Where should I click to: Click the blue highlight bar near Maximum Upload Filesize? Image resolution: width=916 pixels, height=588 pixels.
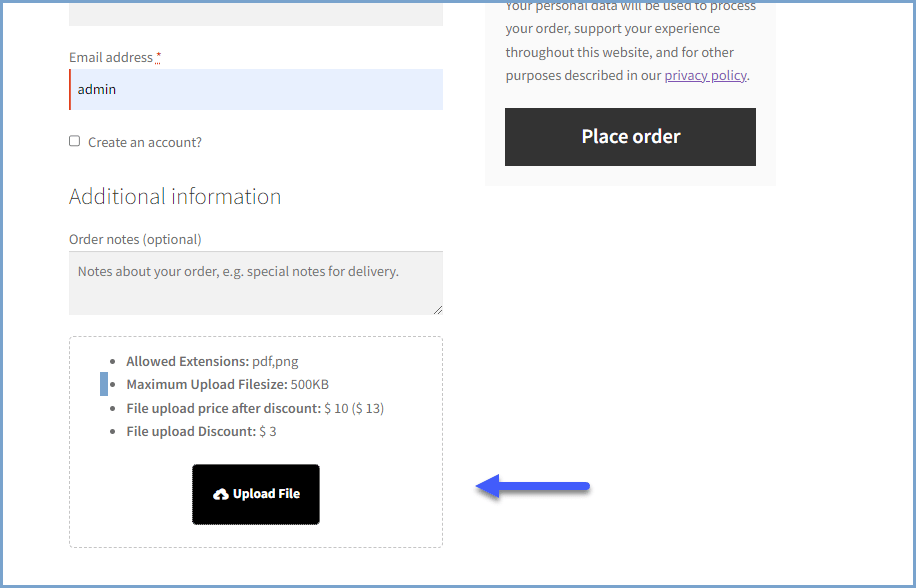[x=105, y=384]
